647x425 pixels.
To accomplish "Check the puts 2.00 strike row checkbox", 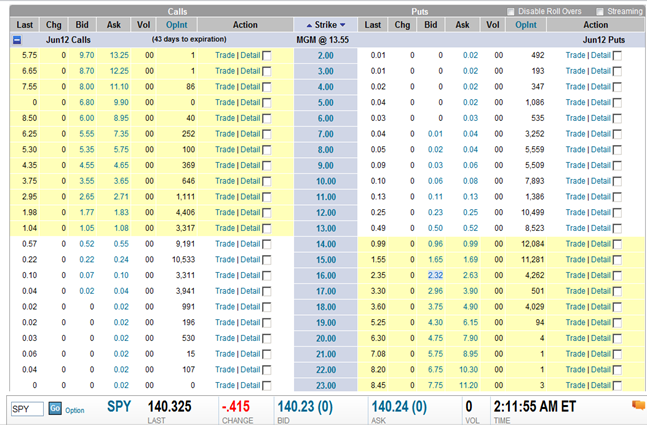I will pos(617,56).
